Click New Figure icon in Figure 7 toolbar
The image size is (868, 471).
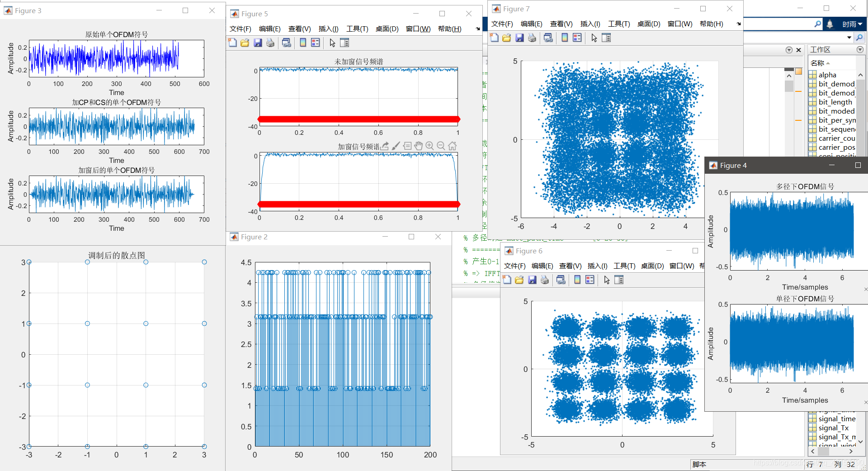click(494, 38)
